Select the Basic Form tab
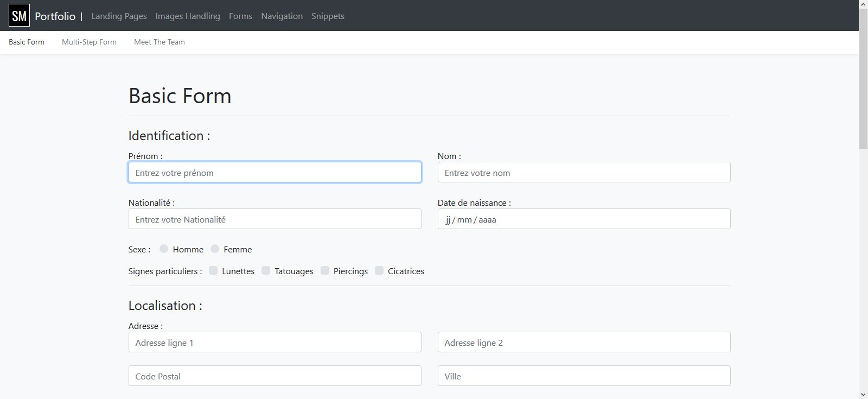Viewport: 868px width, 399px height. [27, 42]
